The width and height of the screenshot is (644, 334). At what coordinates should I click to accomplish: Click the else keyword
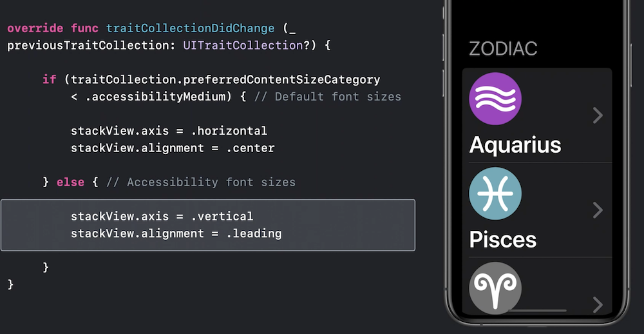(x=70, y=182)
